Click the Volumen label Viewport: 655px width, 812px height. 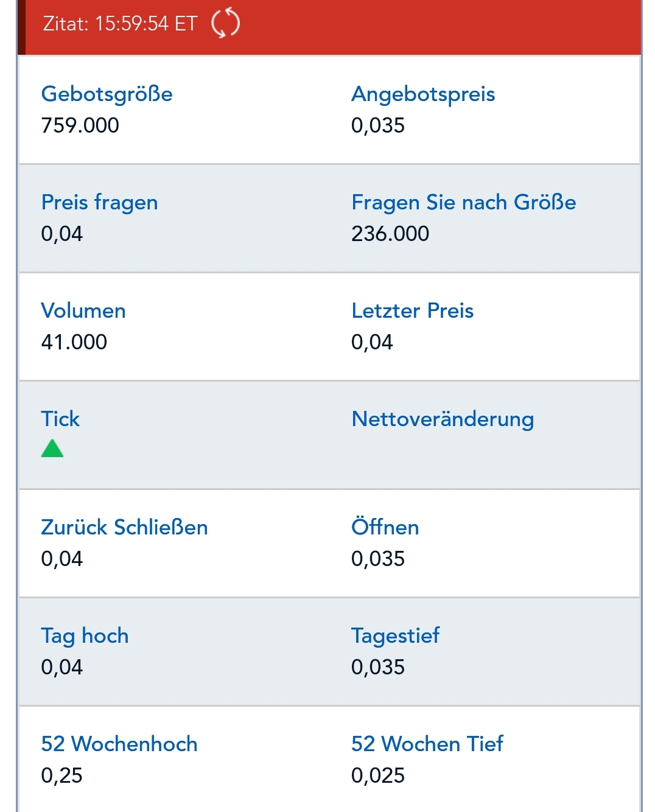pyautogui.click(x=83, y=310)
